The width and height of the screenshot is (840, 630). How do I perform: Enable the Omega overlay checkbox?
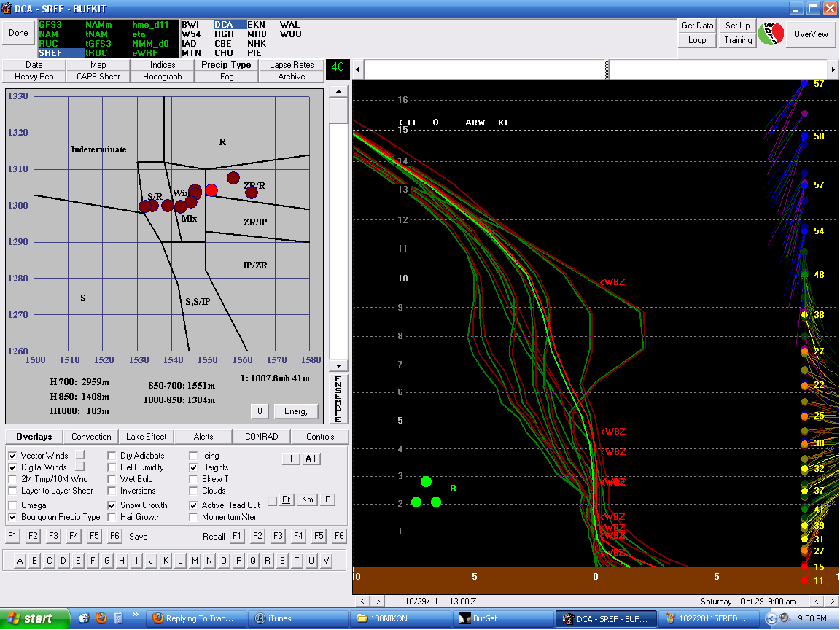tap(13, 505)
